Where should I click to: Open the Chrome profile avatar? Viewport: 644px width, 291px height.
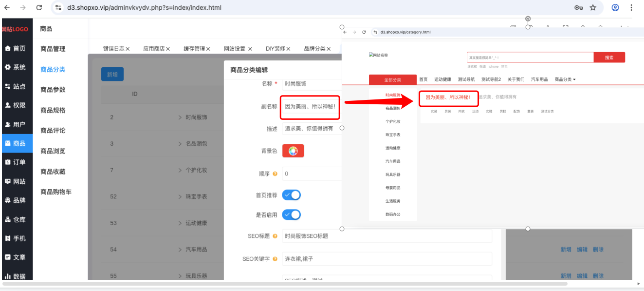tap(615, 8)
